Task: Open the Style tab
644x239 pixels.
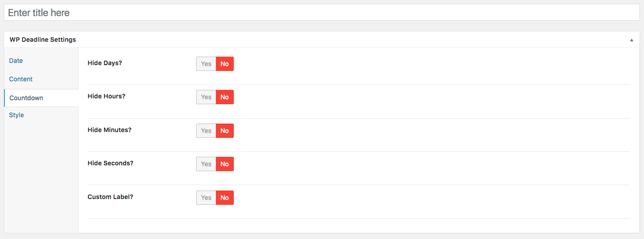Action: tap(16, 115)
